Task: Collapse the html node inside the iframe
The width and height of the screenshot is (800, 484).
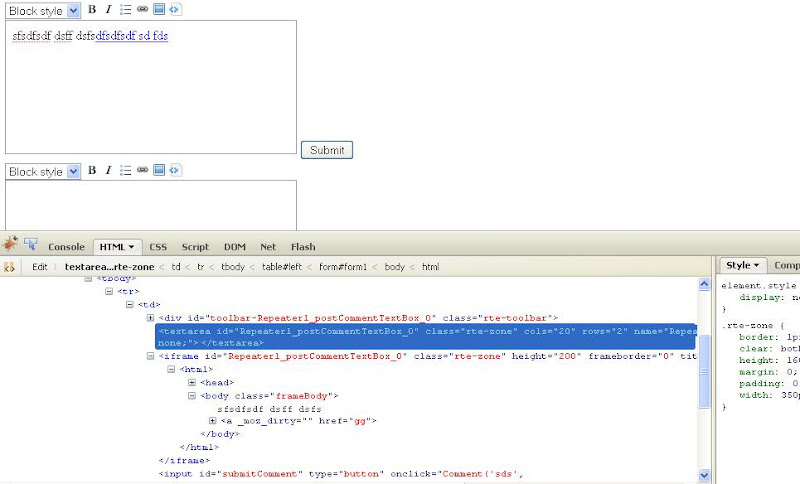Action: [x=171, y=369]
